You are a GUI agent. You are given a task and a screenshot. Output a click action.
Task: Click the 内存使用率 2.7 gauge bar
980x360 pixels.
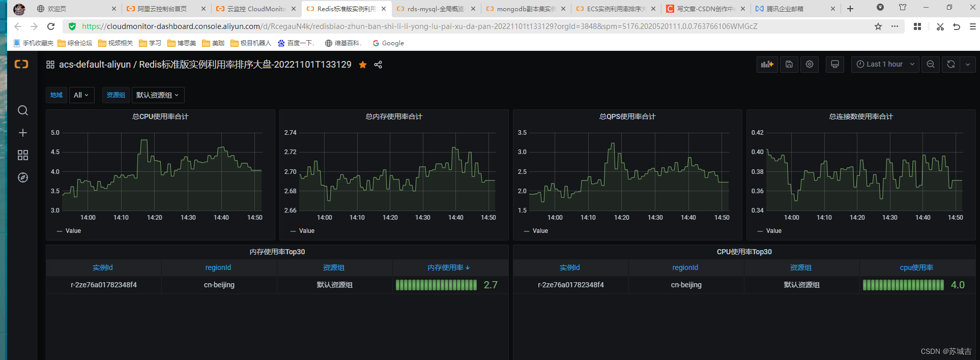tap(437, 285)
